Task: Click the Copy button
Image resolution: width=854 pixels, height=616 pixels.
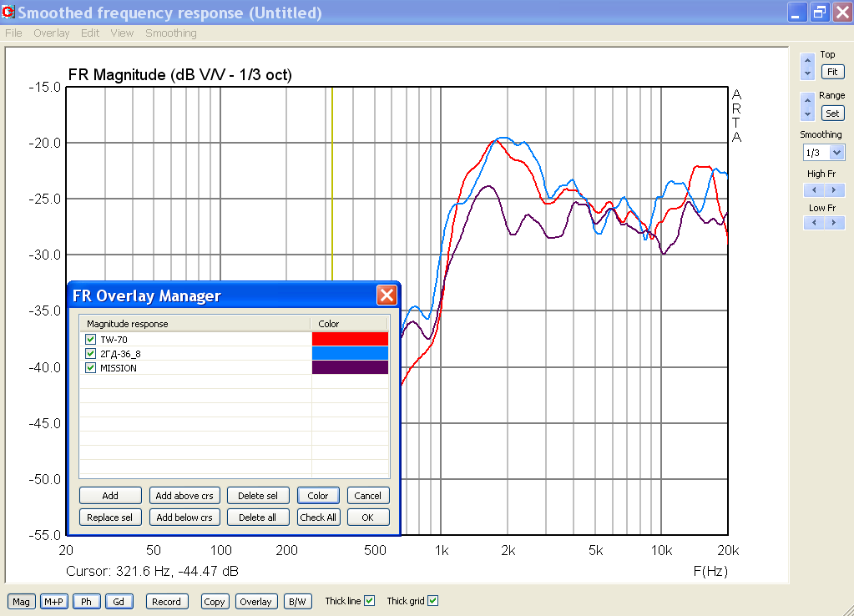Action: click(215, 601)
